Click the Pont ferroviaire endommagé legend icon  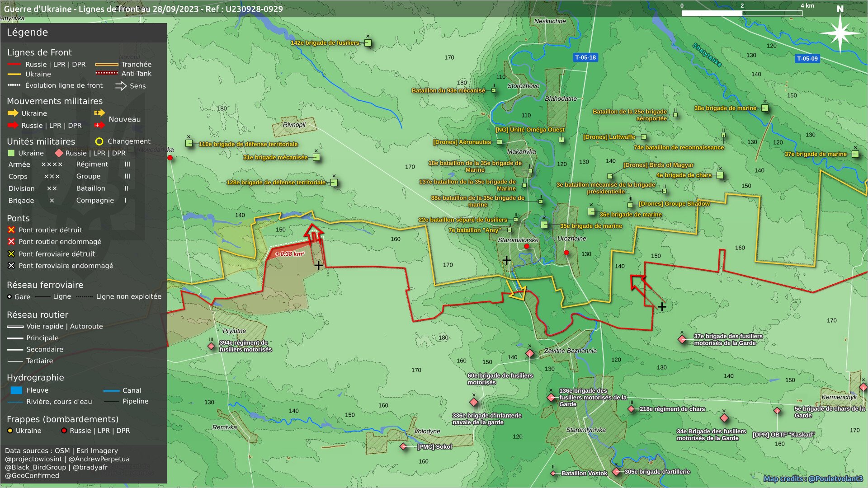11,266
